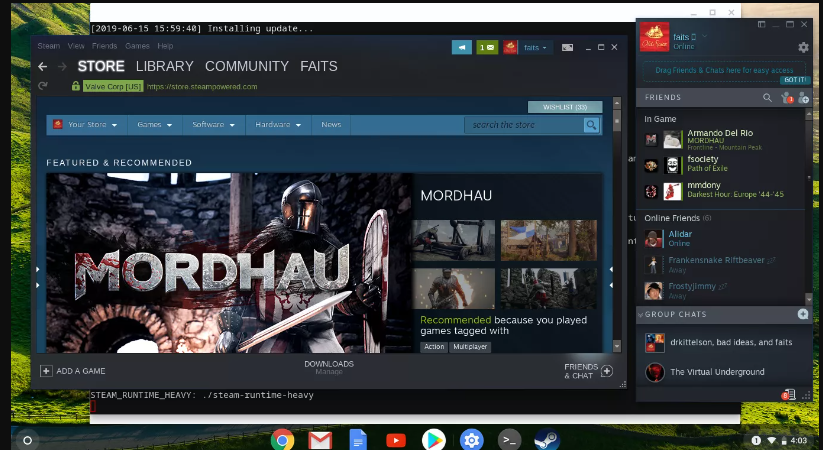This screenshot has width=823, height=450.
Task: Click Armando Del Rio's avatar
Action: [672, 140]
